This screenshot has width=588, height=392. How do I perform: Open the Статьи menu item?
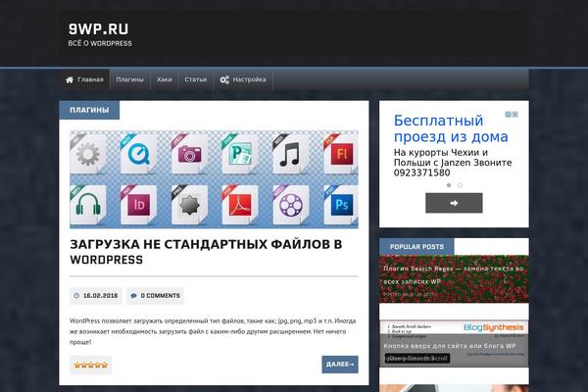(x=196, y=79)
